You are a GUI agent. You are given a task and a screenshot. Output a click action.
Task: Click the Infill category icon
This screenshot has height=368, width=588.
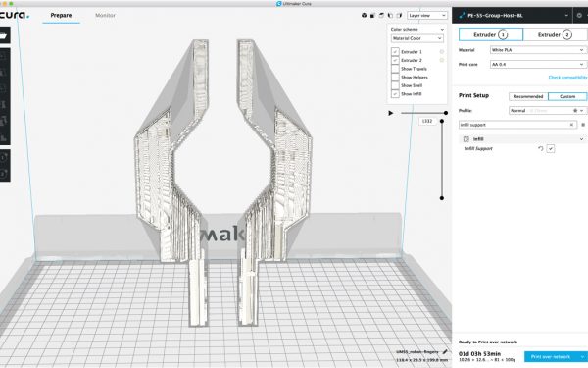(466, 139)
